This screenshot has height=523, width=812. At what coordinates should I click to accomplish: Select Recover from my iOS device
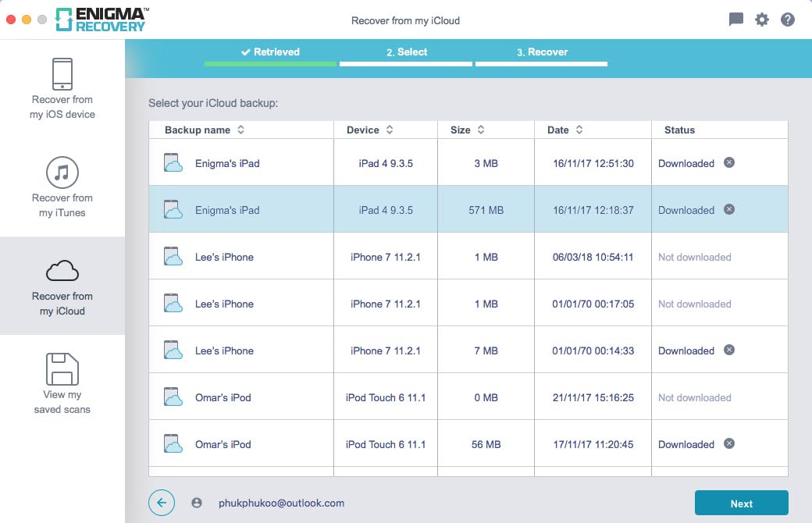(x=62, y=89)
